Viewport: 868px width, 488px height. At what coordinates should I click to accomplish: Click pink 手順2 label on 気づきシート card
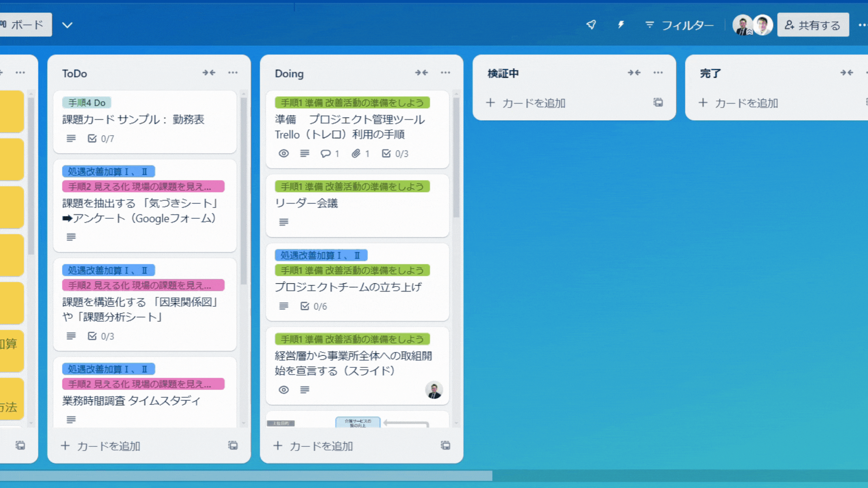click(143, 186)
